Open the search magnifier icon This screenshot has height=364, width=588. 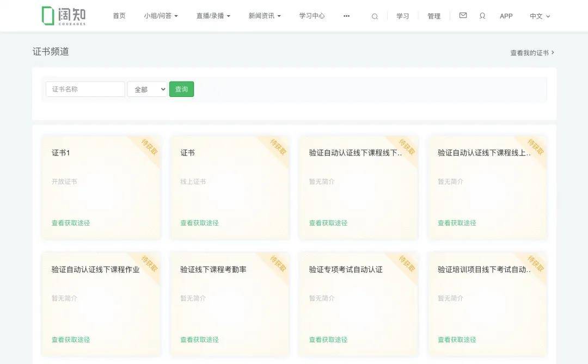point(375,16)
